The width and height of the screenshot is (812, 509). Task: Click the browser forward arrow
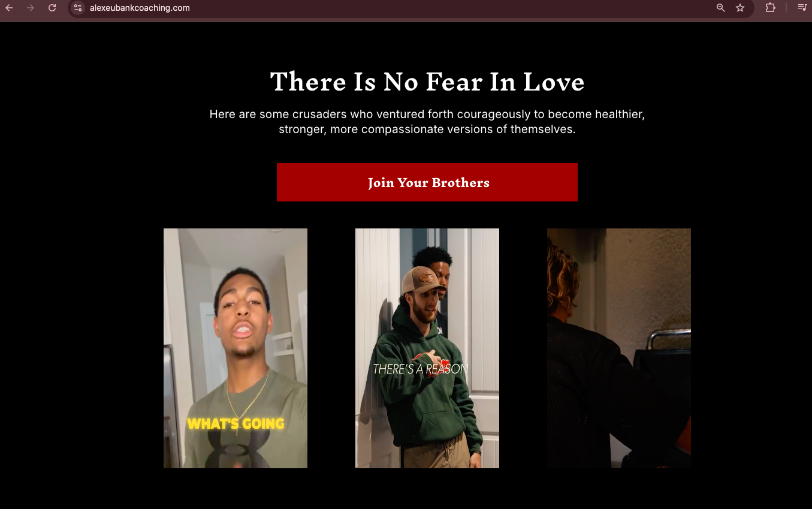31,8
